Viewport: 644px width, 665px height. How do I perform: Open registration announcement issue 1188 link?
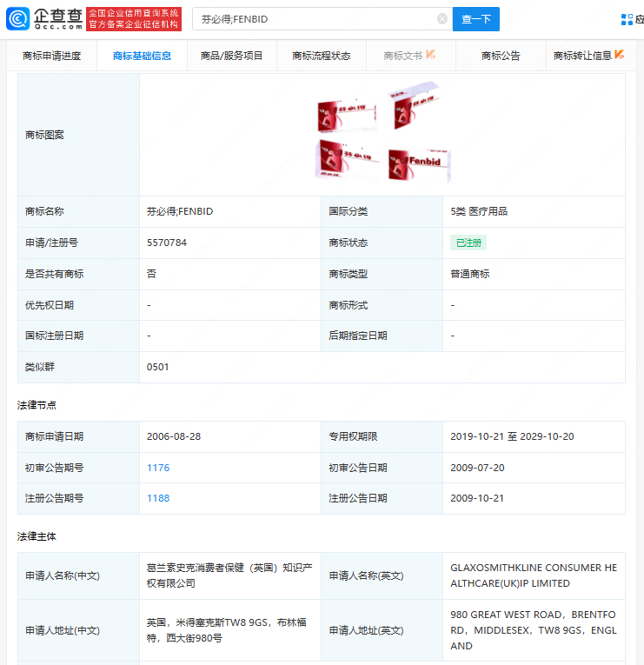pyautogui.click(x=158, y=498)
